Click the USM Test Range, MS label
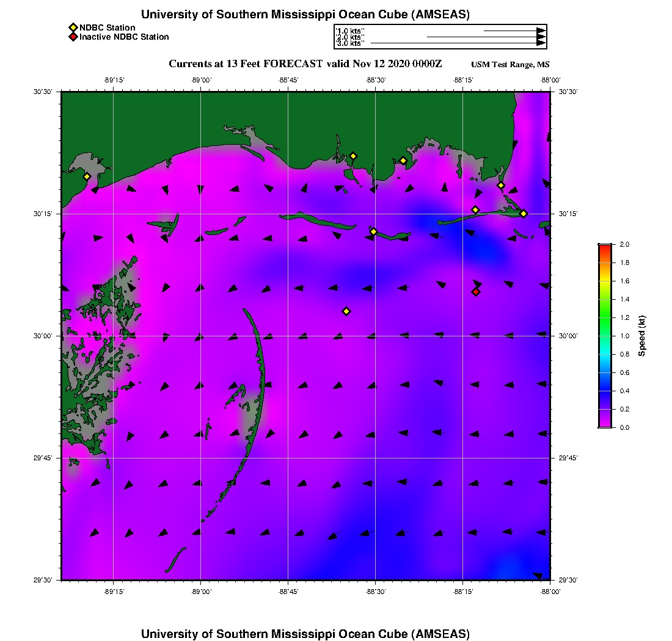Screen dimensions: 672x641 pyautogui.click(x=510, y=65)
